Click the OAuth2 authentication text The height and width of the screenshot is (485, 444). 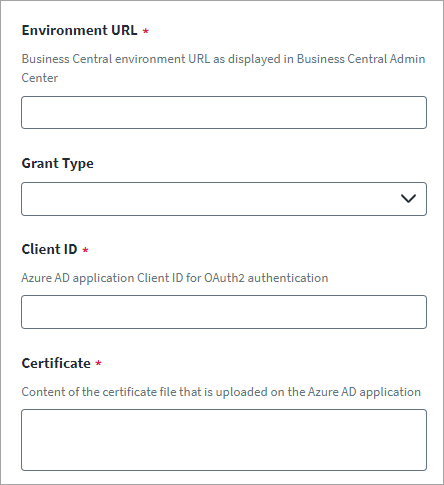pyautogui.click(x=266, y=278)
